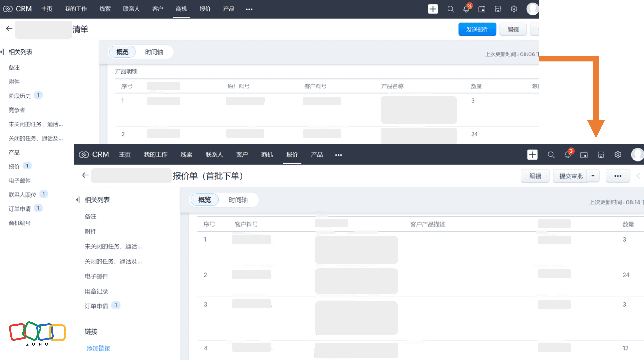Open 用章记录 in quote related list

[96, 292]
